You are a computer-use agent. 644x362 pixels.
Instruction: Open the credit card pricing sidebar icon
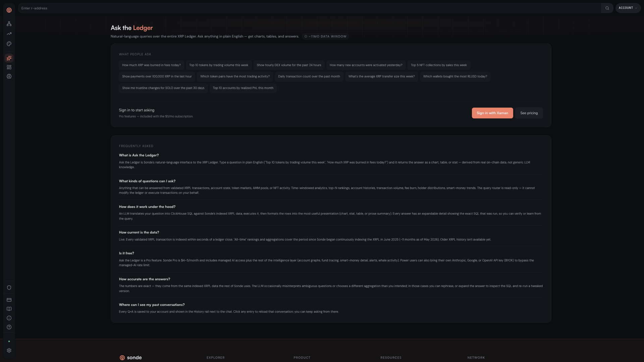pyautogui.click(x=9, y=300)
